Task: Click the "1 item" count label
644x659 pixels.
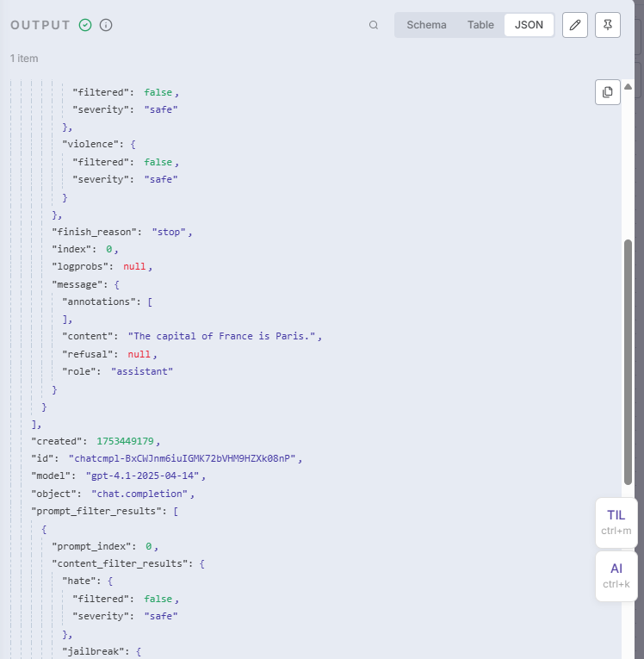Action: (24, 59)
